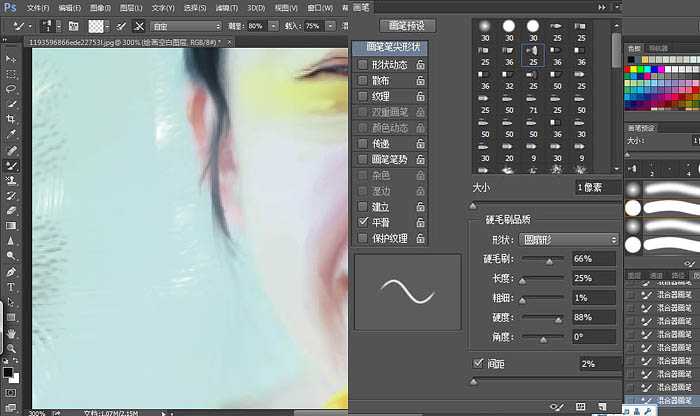The image size is (700, 416).
Task: Click lock icon next to 形状动态
Action: tap(420, 65)
